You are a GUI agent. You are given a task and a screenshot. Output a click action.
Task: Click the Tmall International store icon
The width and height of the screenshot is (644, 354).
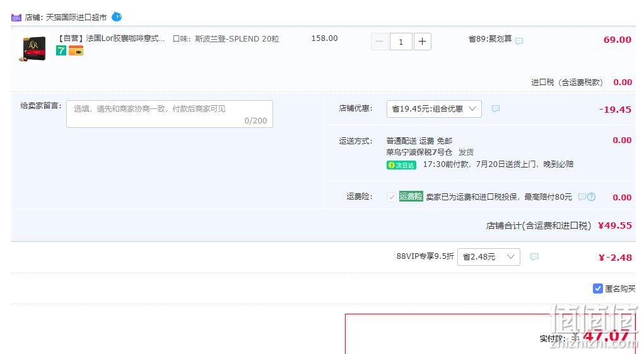16,18
